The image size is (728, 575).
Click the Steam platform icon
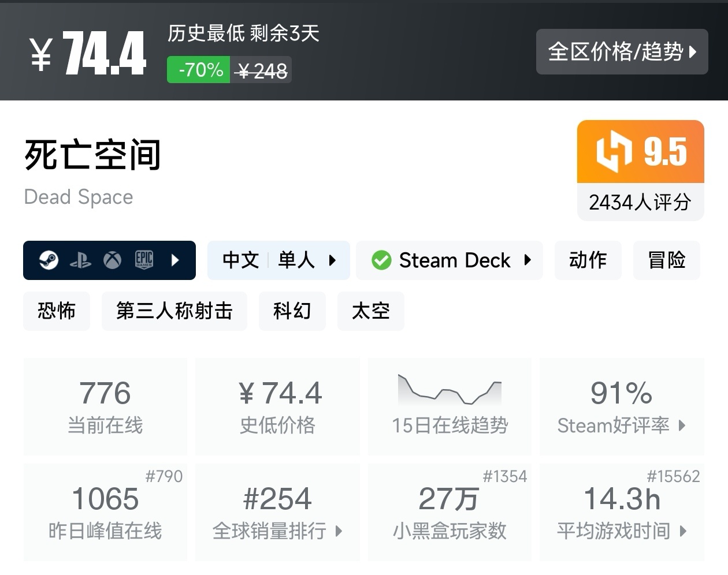click(x=49, y=260)
